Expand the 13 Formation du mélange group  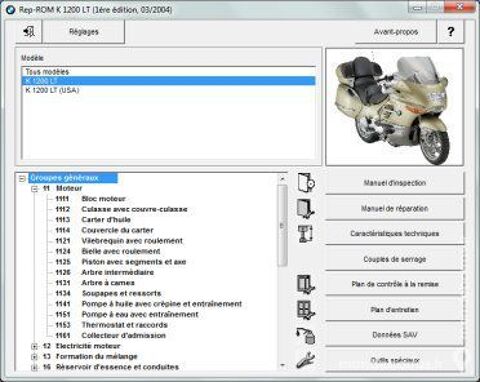[34, 357]
